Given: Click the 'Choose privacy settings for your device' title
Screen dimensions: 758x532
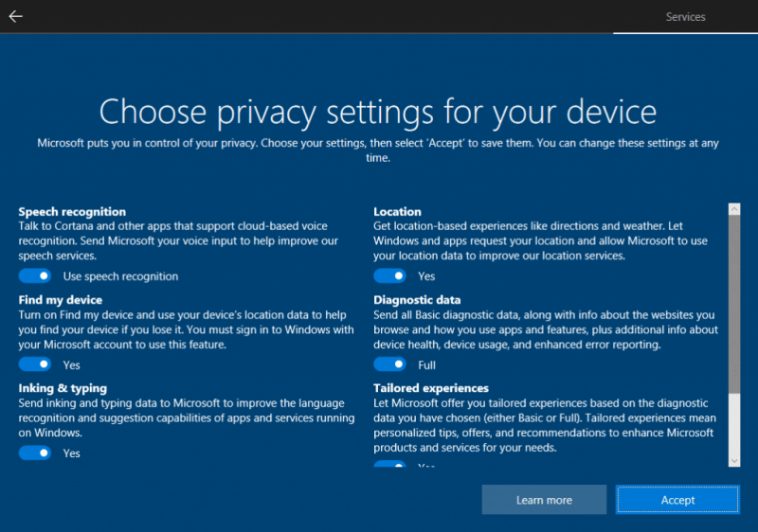Looking at the screenshot, I should 378,112.
